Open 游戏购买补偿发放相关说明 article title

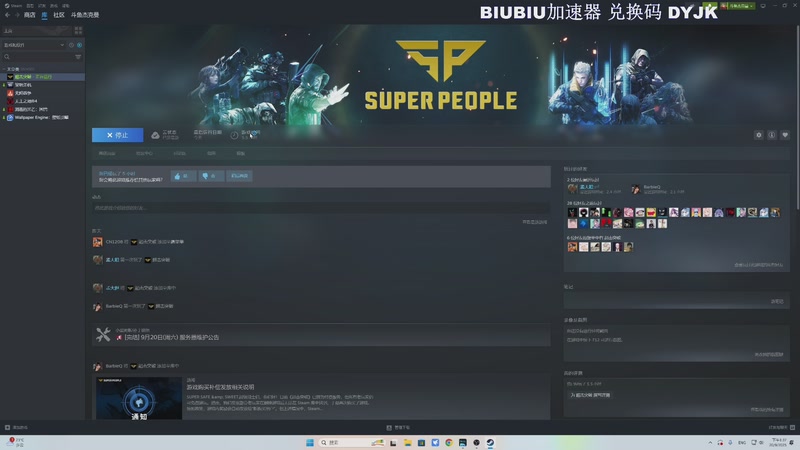click(220, 387)
